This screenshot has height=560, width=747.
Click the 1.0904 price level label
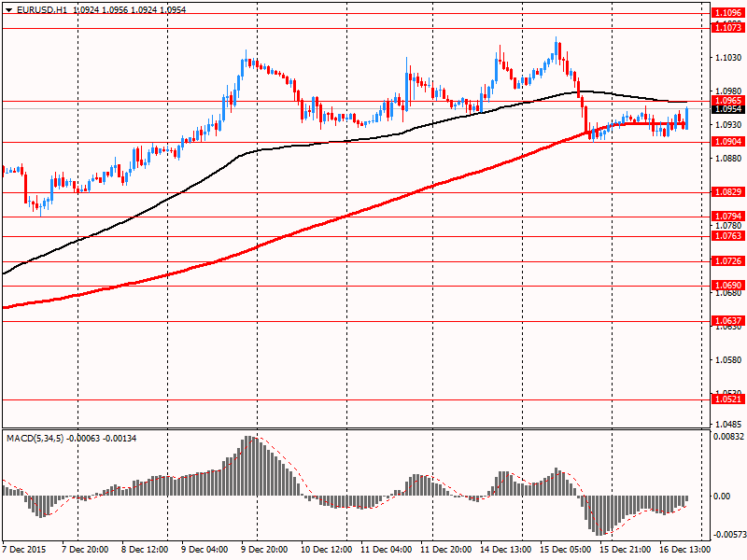(x=727, y=142)
